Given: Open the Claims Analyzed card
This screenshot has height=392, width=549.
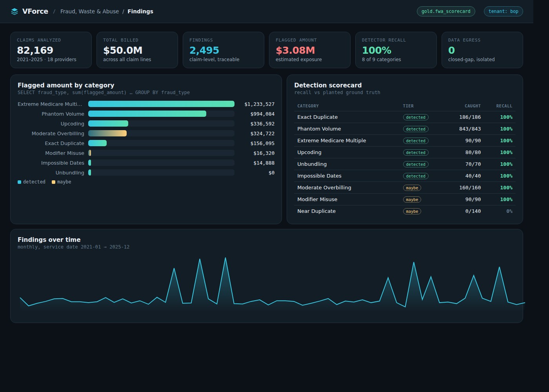Looking at the screenshot, I should pyautogui.click(x=51, y=50).
